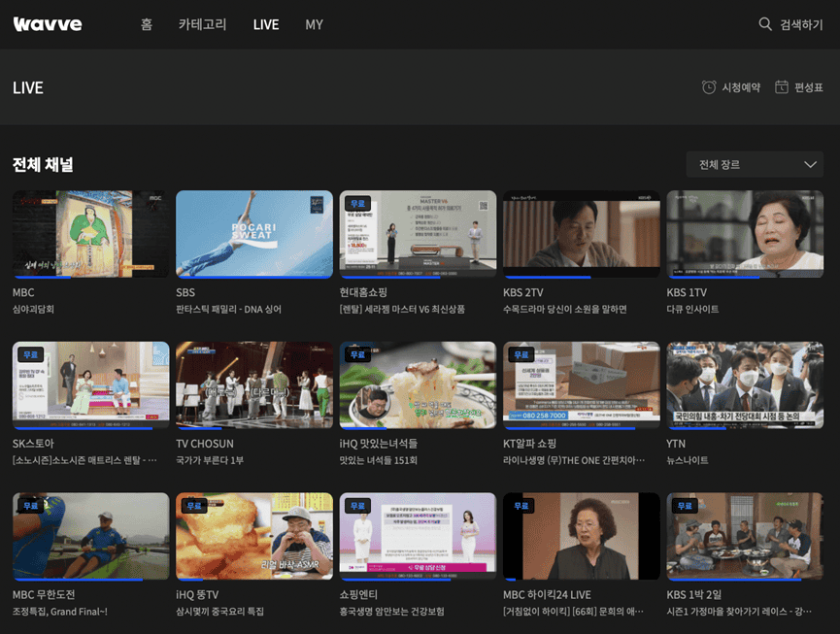
Task: Play the MBC 심야괴담회 thumbnail
Action: 90,234
